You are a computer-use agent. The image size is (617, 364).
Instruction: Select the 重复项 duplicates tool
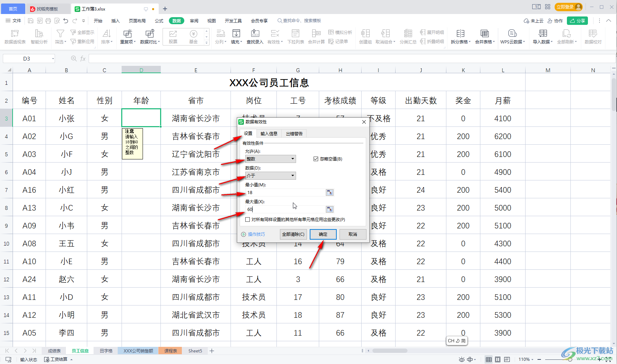[x=127, y=36]
